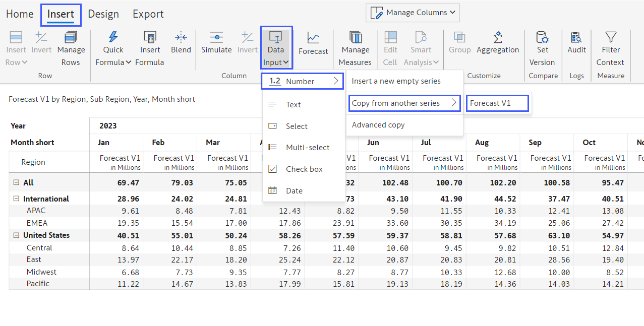Open the Insert Formula calculator icon
Viewport: 644px width, 326px height.
(x=150, y=37)
